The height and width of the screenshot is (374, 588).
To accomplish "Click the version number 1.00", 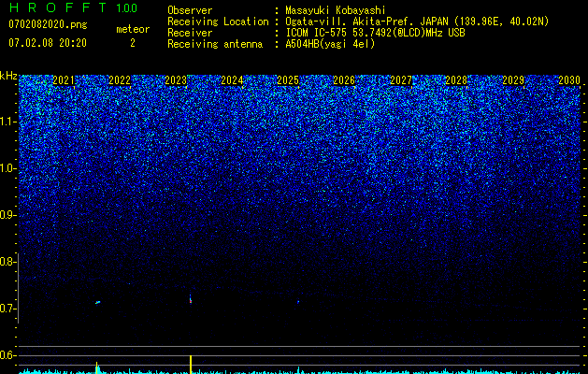I will click(x=126, y=8).
